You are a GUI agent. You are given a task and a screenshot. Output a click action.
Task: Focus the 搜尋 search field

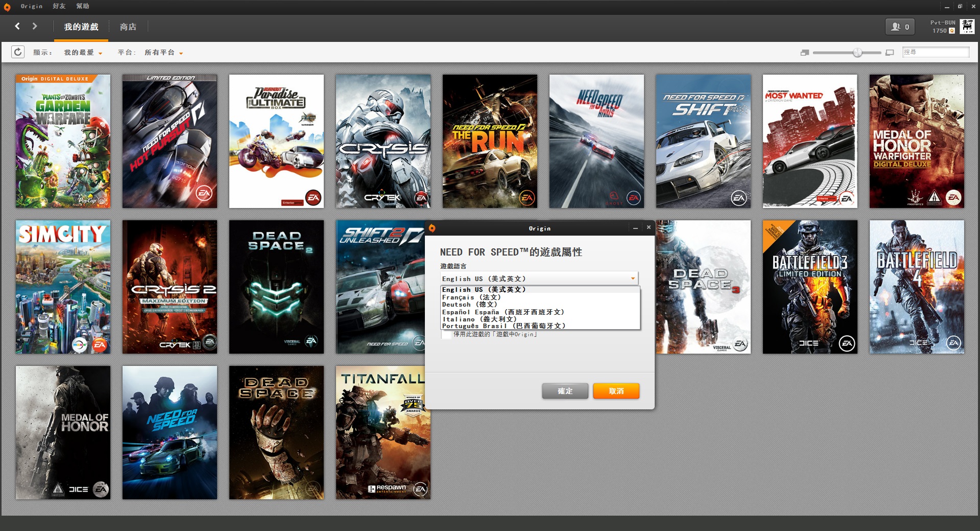pos(936,52)
